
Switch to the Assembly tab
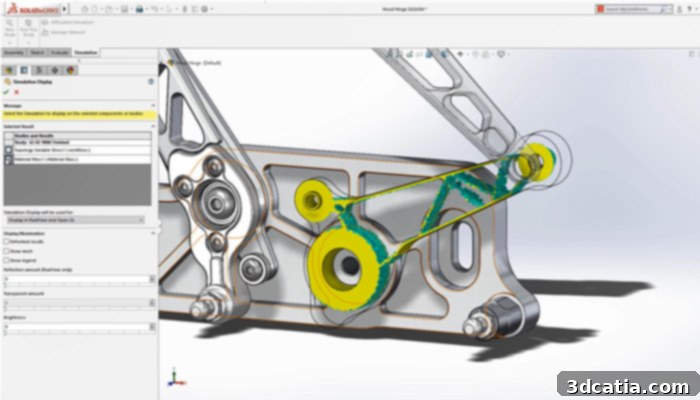[x=14, y=53]
